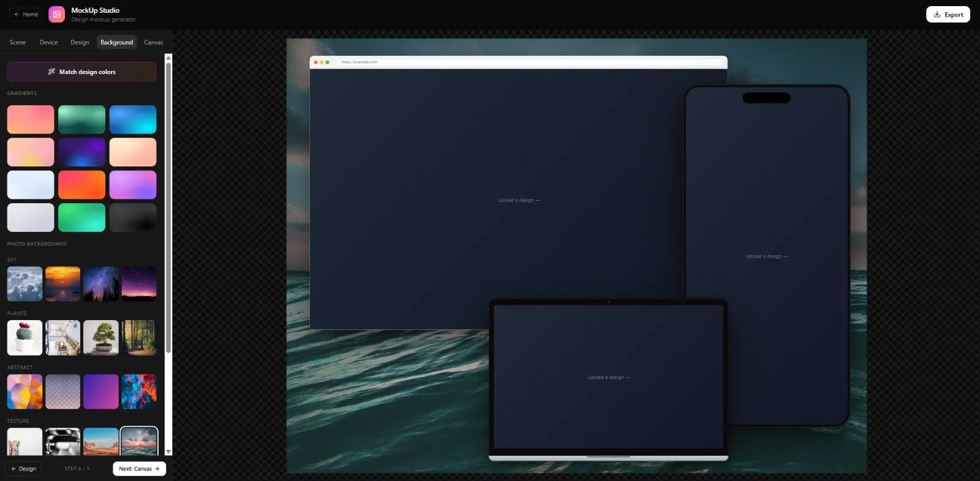Screen dimensions: 980x481
Task: Pick the pink yellow pastel gradient swatch
Action: (x=31, y=152)
